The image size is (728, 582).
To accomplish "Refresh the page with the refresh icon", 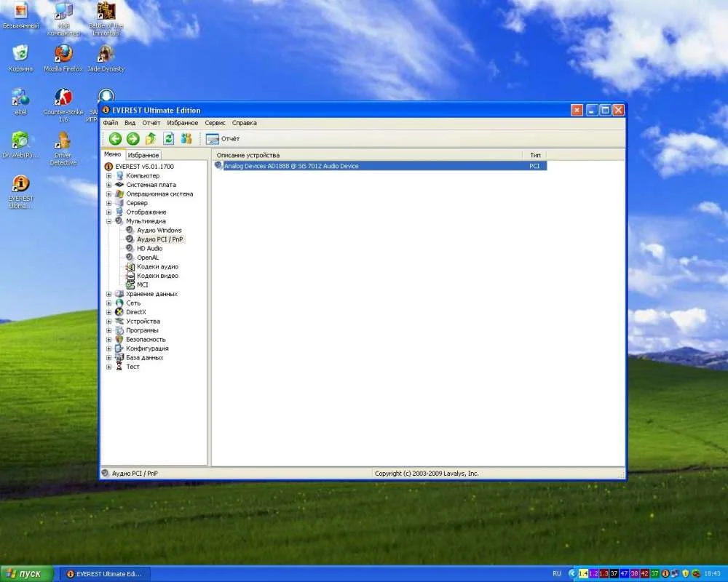I will 169,138.
